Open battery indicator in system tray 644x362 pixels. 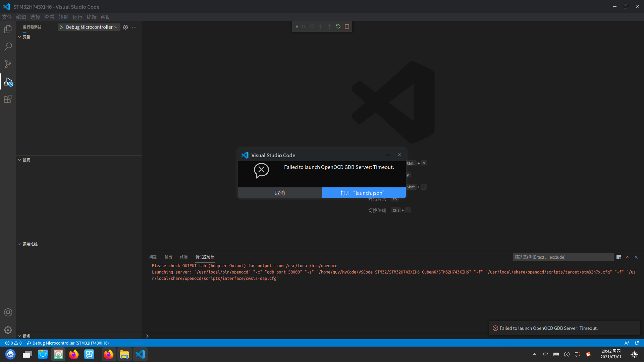coord(556,354)
